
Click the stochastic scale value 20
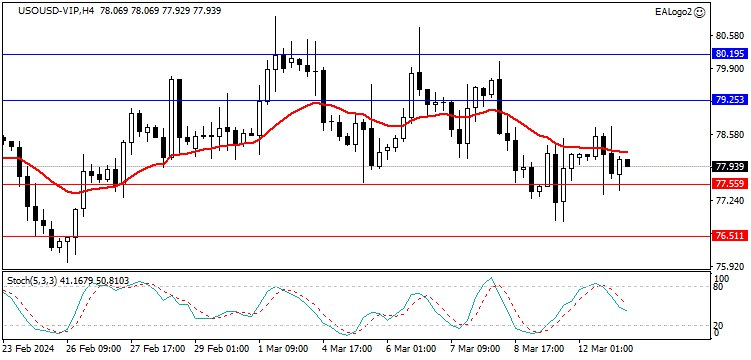click(x=719, y=326)
